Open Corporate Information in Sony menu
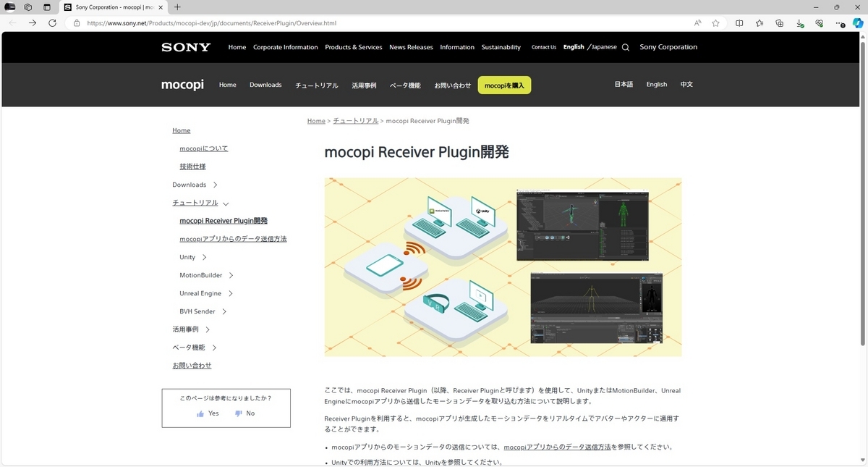The width and height of the screenshot is (868, 467). click(x=285, y=47)
